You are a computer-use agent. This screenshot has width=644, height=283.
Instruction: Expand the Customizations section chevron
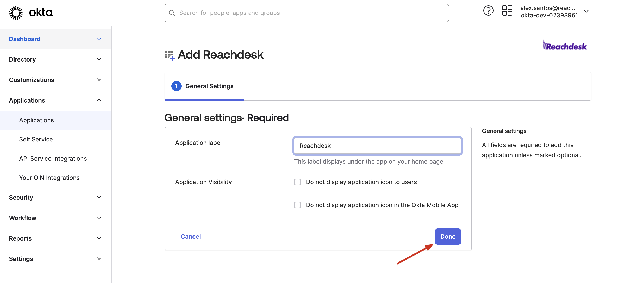(99, 80)
